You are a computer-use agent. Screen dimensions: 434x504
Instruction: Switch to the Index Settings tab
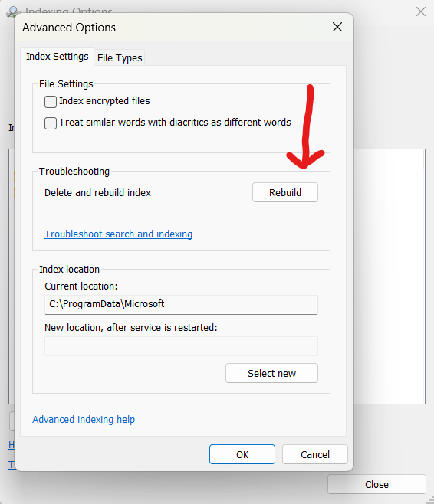58,57
